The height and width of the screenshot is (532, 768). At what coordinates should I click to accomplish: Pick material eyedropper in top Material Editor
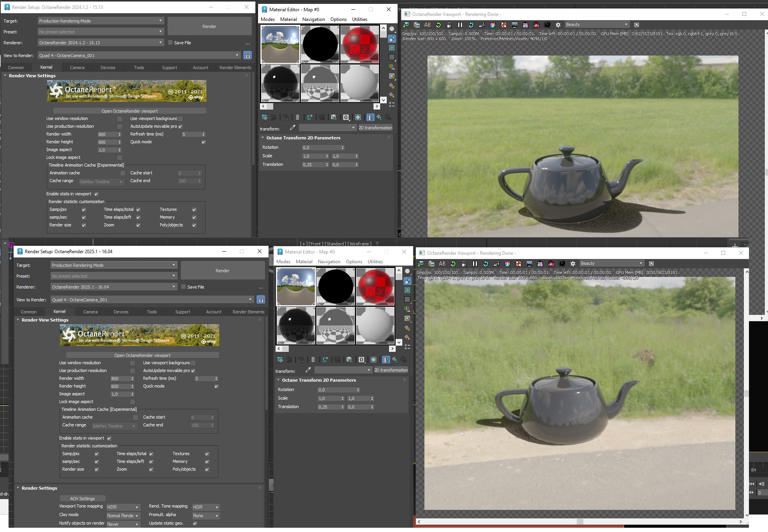point(292,128)
